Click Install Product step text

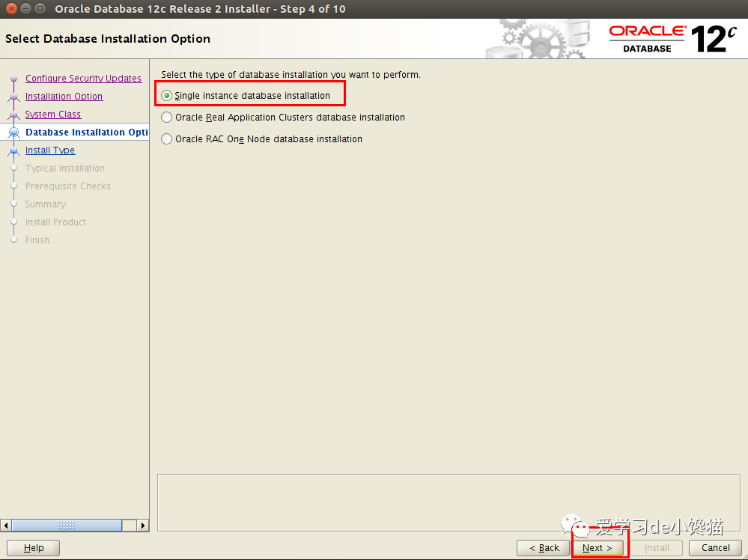[x=55, y=222]
